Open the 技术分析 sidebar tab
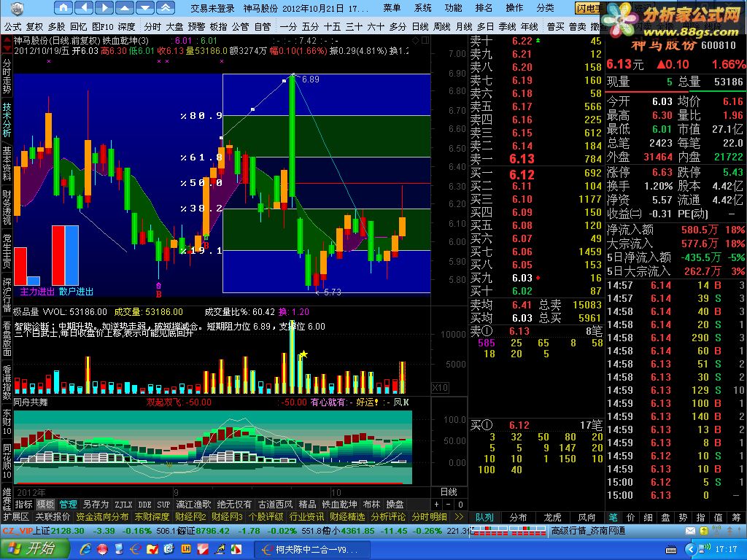This screenshot has width=747, height=560. 7,120
